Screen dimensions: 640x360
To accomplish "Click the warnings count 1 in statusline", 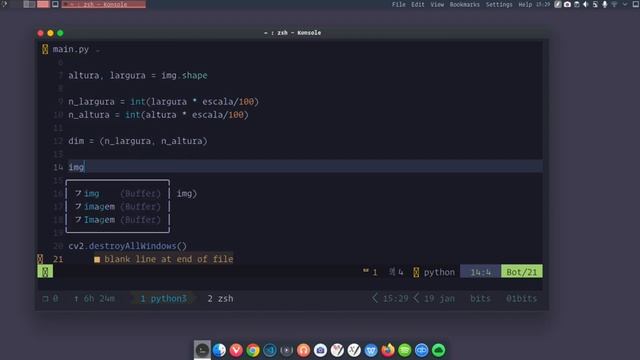I will tap(370, 272).
